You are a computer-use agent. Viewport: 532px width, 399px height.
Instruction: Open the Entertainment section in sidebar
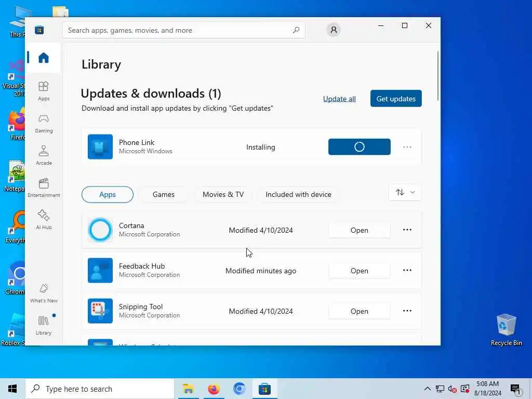(44, 188)
